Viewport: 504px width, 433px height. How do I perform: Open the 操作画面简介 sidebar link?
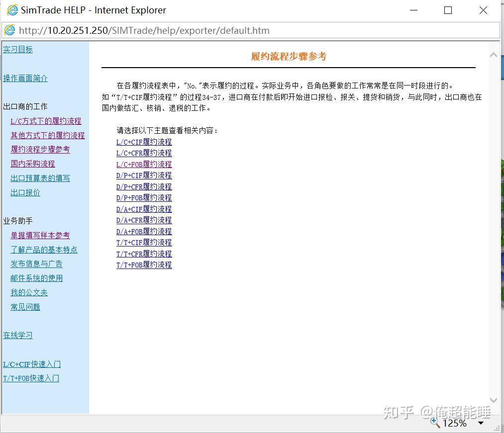[25, 78]
